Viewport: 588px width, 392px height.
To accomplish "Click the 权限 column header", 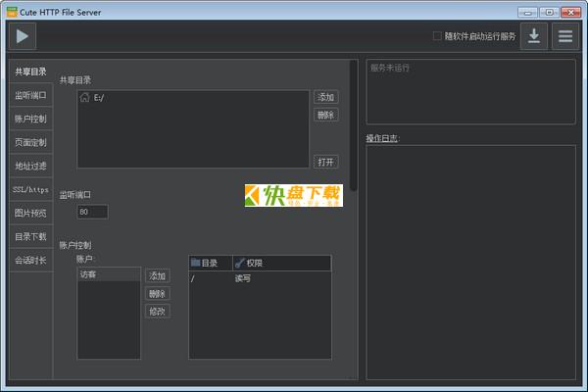I will click(282, 263).
